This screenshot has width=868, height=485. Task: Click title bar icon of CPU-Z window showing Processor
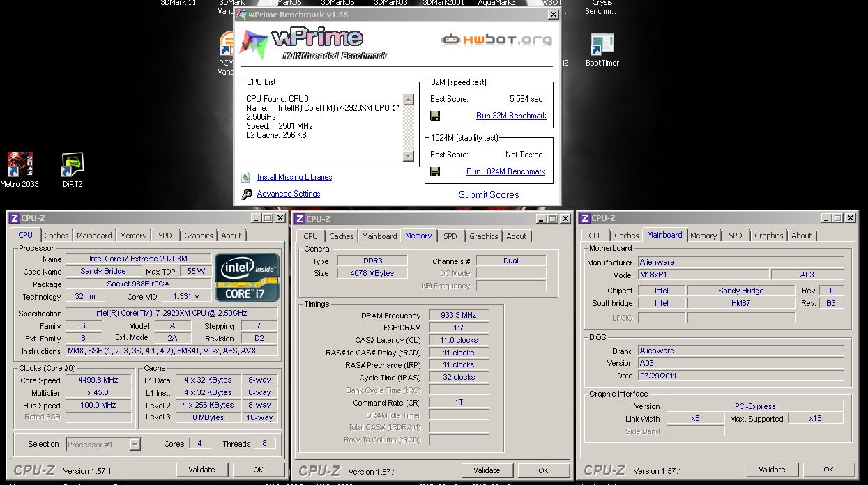click(x=14, y=218)
